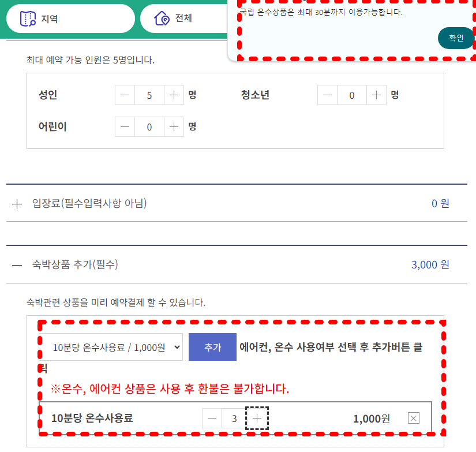Click the 입장료(필수입력사항 아님) heading text
The image size is (476, 452).
coord(89,203)
